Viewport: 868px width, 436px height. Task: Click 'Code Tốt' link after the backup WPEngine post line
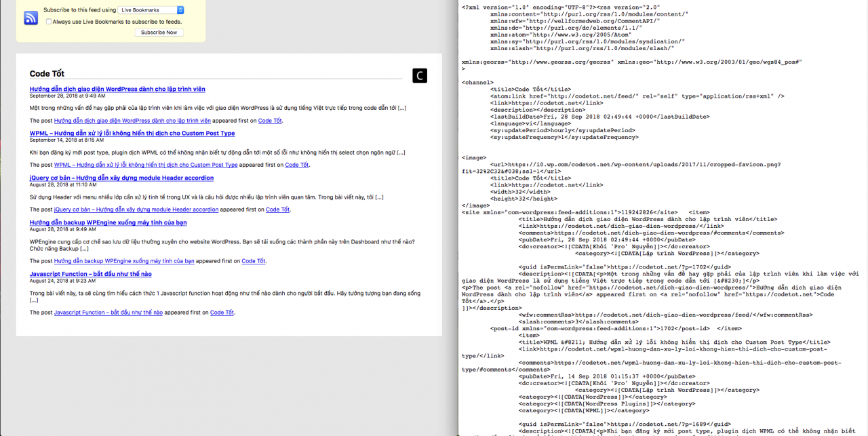[254, 261]
